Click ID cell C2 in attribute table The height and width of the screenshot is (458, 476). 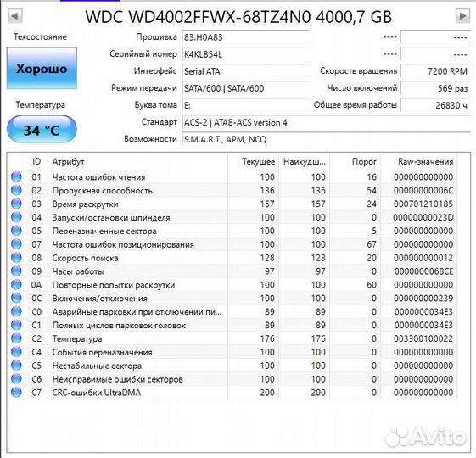pos(36,338)
